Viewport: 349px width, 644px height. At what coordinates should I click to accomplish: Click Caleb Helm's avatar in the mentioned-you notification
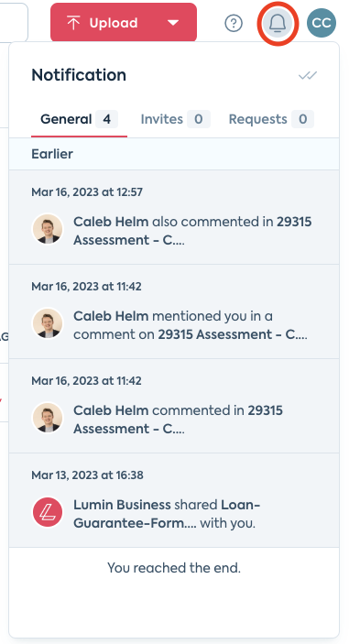48,323
